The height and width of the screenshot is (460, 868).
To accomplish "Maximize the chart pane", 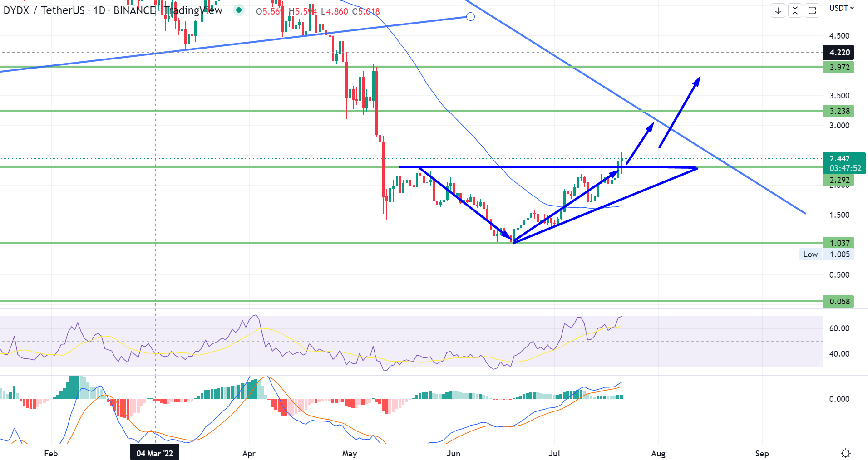I will [812, 10].
